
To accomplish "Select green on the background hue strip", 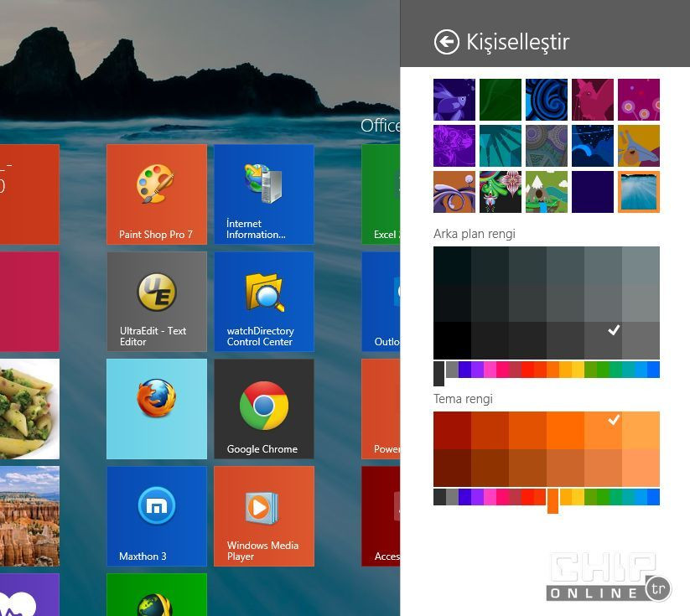I will coord(603,370).
